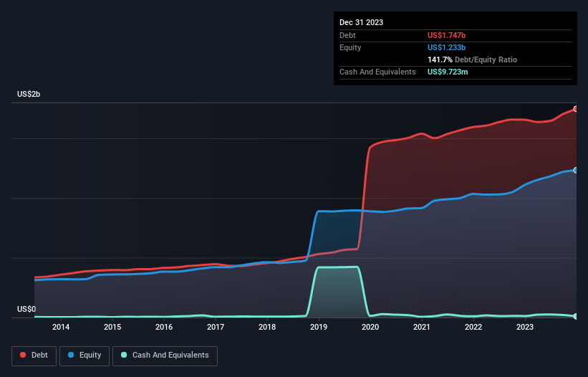
Task: Click Cash And Equivalents label in tooltip
Action: click(x=377, y=72)
